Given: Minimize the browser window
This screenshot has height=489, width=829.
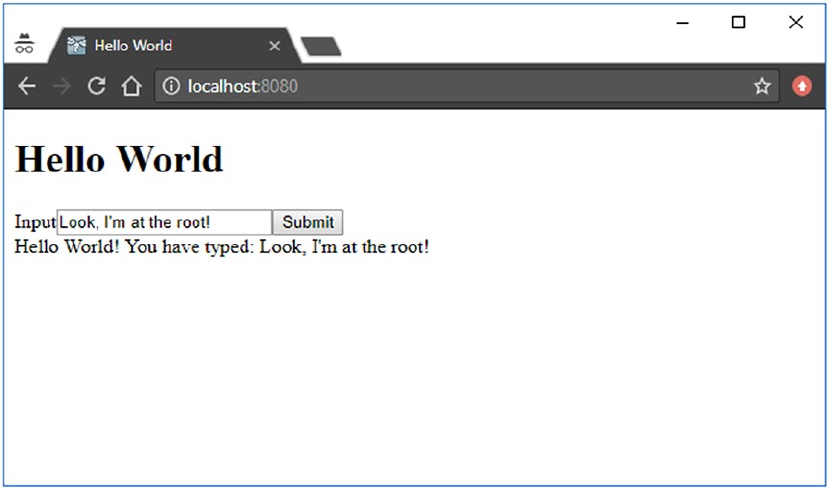Looking at the screenshot, I should 683,23.
